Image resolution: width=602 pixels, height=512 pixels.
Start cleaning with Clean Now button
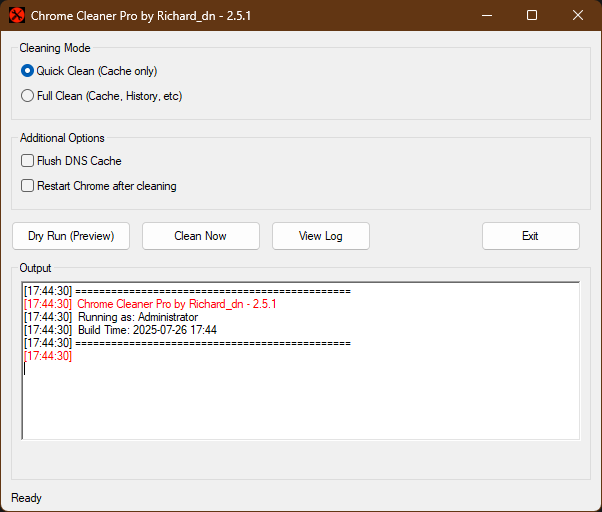pos(201,236)
